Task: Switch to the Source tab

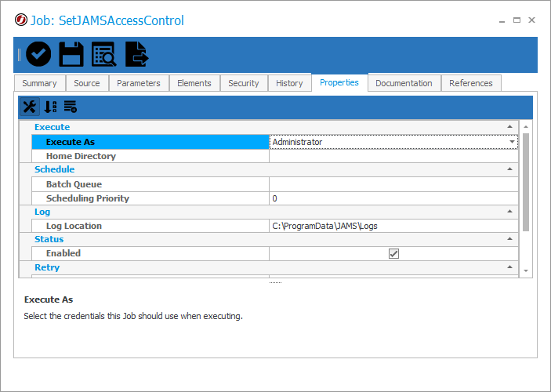Action: [x=87, y=83]
